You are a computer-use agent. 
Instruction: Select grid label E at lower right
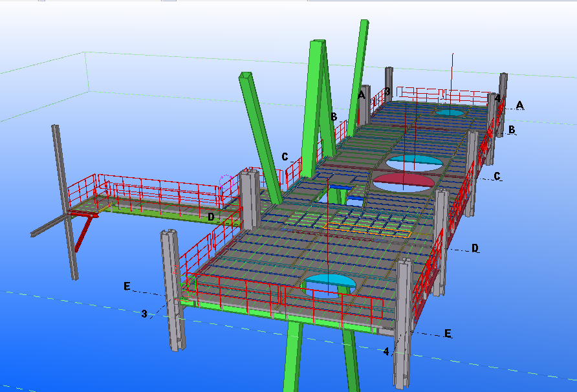[x=447, y=334]
